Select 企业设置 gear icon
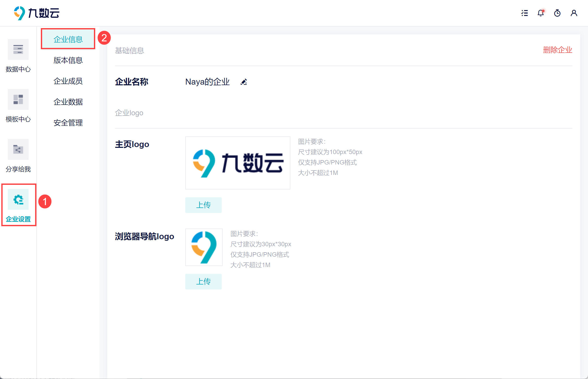The image size is (588, 379). [x=18, y=200]
